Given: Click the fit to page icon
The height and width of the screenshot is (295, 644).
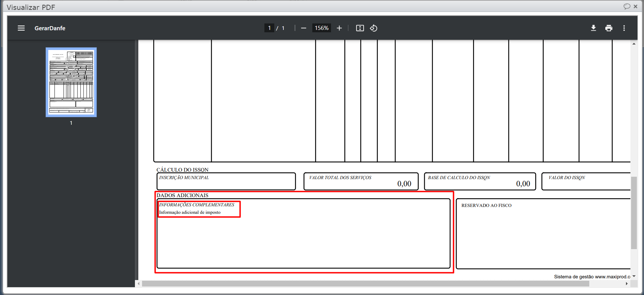Looking at the screenshot, I should pos(360,28).
